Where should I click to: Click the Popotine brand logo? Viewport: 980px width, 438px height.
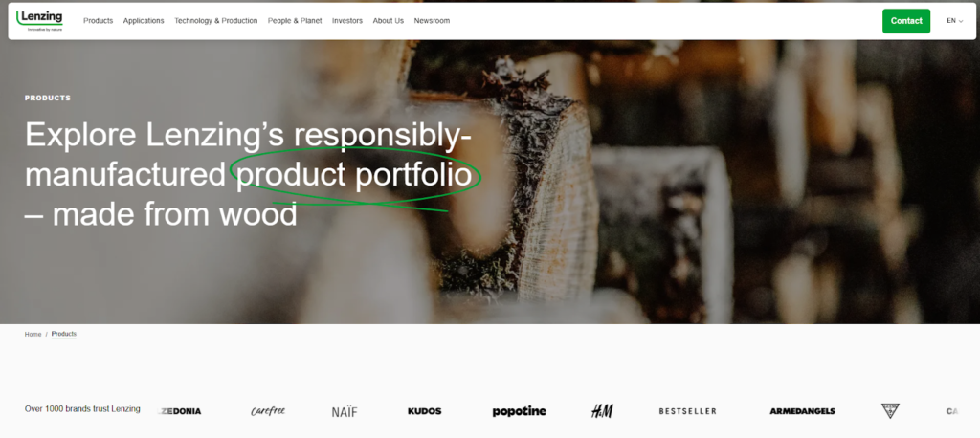click(x=519, y=411)
